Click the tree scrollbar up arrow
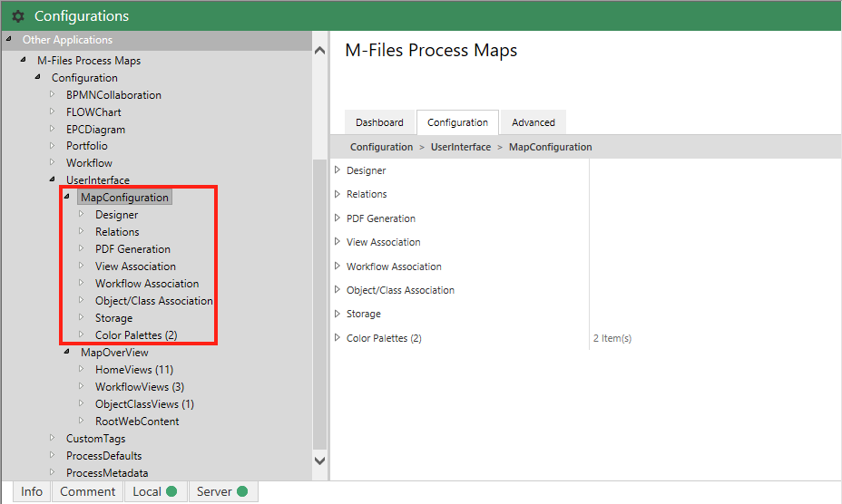 [319, 51]
